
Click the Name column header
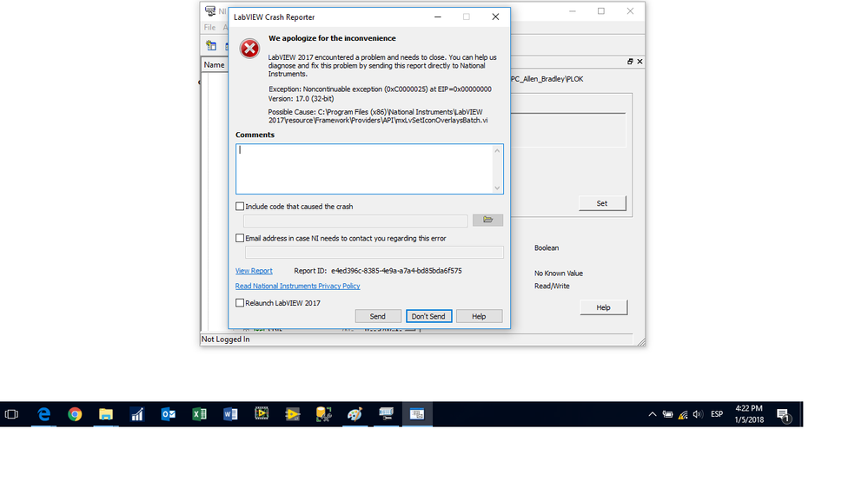point(215,65)
